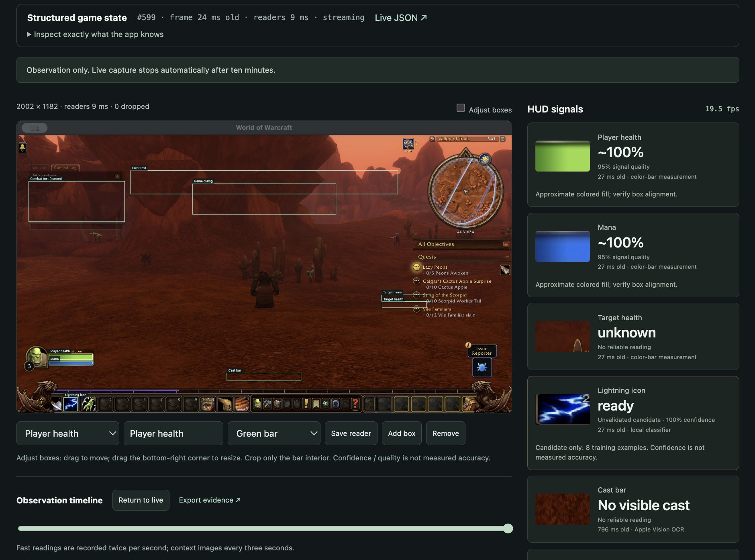Click the orc player portrait
Viewport: 755px width, 560px height.
tap(37, 356)
